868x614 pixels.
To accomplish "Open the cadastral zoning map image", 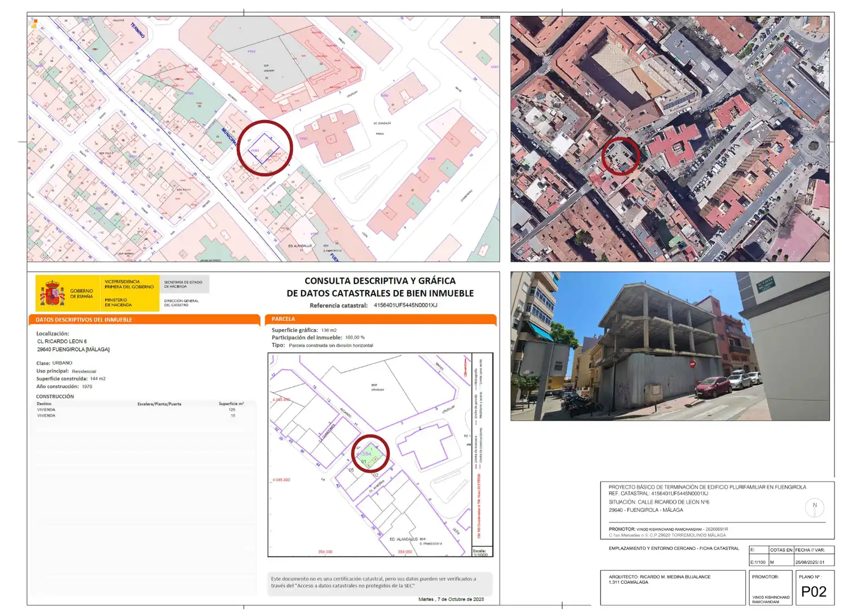I will click(264, 139).
